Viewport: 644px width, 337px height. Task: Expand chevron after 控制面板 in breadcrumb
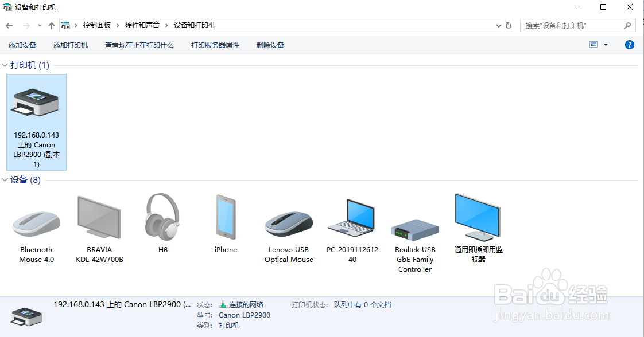(x=118, y=25)
